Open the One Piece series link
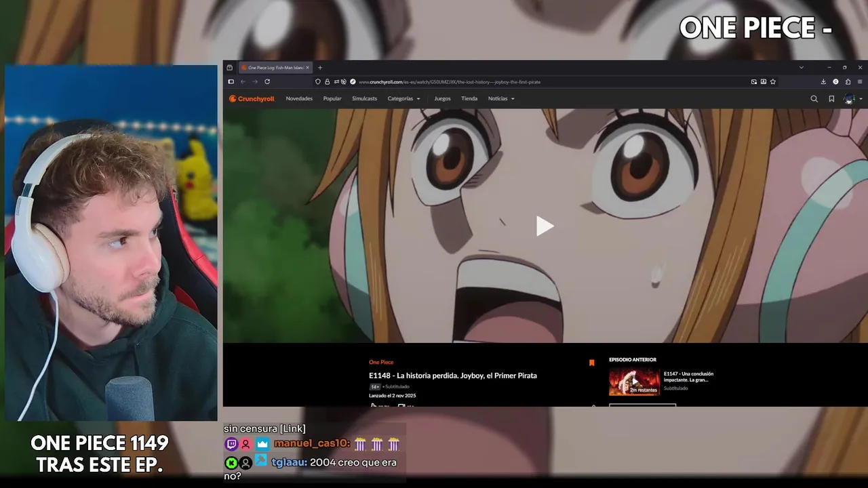This screenshot has height=488, width=868. pos(381,362)
